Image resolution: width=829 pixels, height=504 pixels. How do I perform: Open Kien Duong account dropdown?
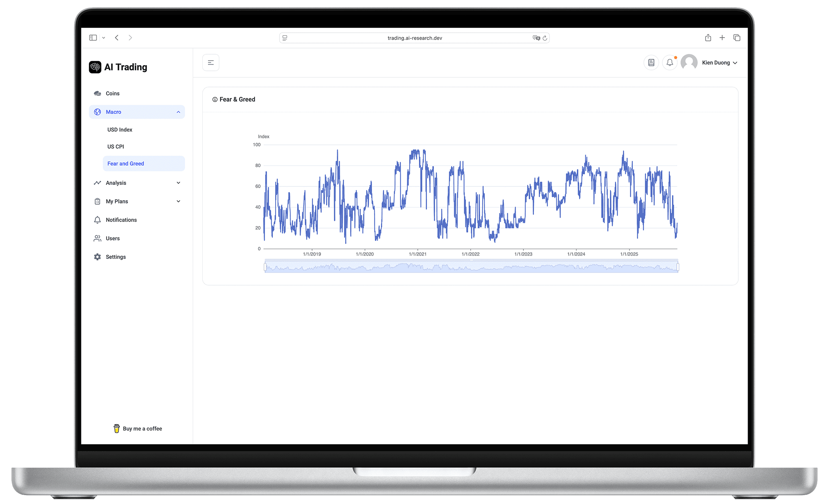pyautogui.click(x=720, y=63)
